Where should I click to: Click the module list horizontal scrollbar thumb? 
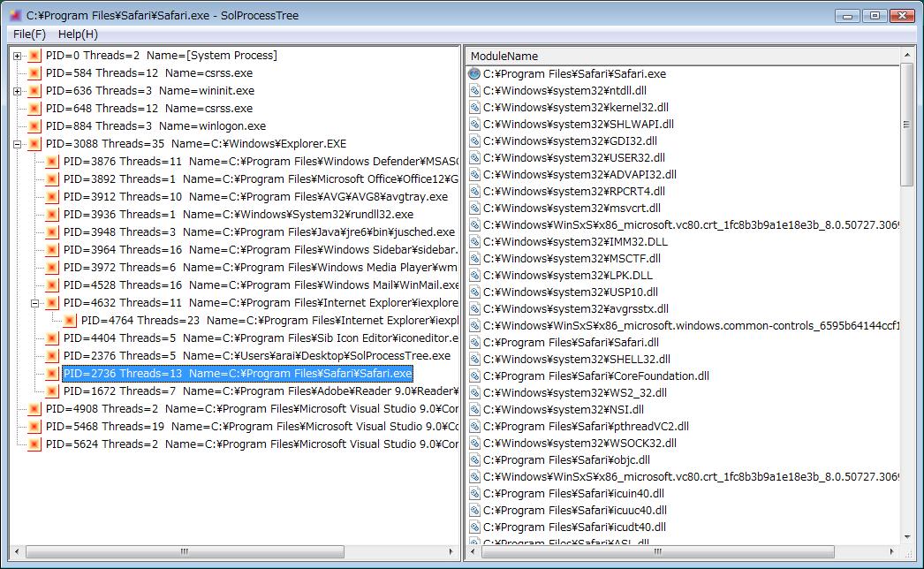(x=657, y=552)
